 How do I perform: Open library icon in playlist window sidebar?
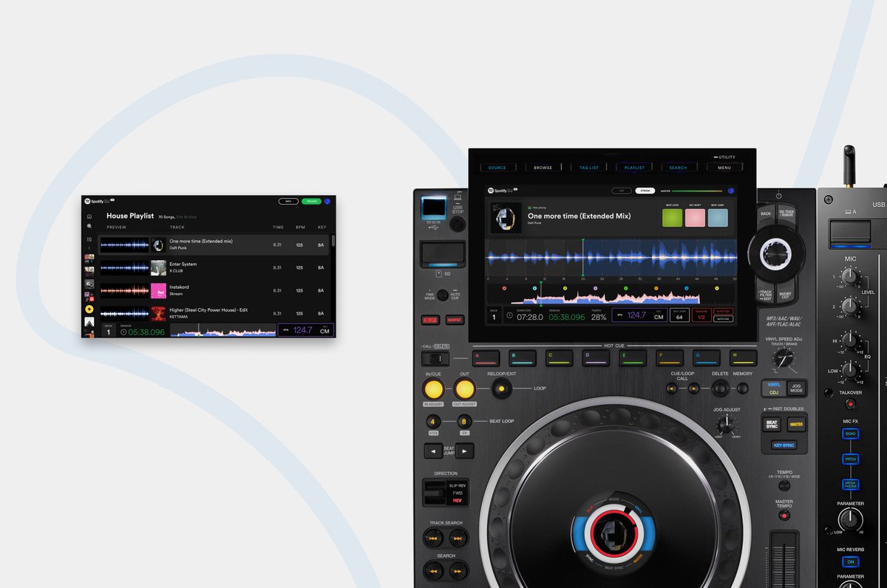pyautogui.click(x=89, y=239)
